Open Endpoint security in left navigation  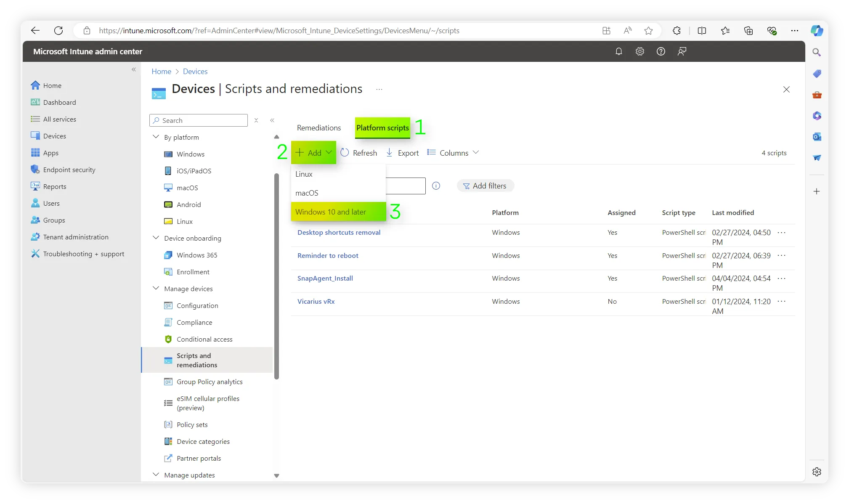point(69,170)
